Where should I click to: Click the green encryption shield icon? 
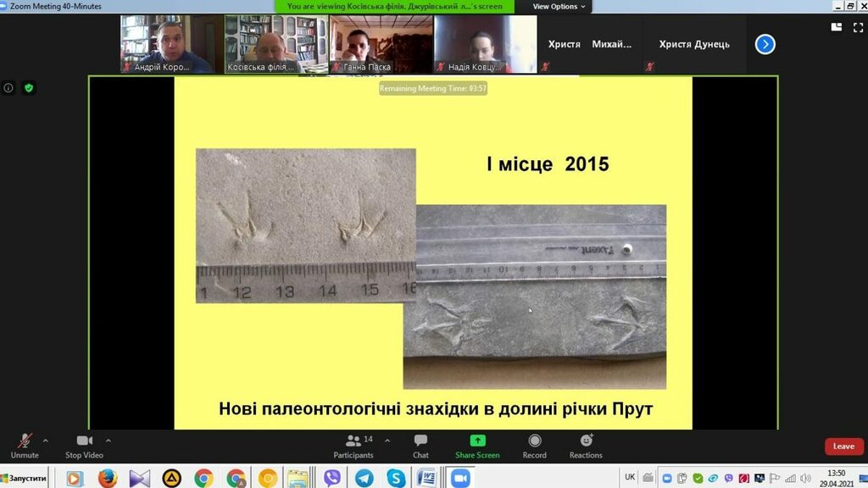point(29,88)
